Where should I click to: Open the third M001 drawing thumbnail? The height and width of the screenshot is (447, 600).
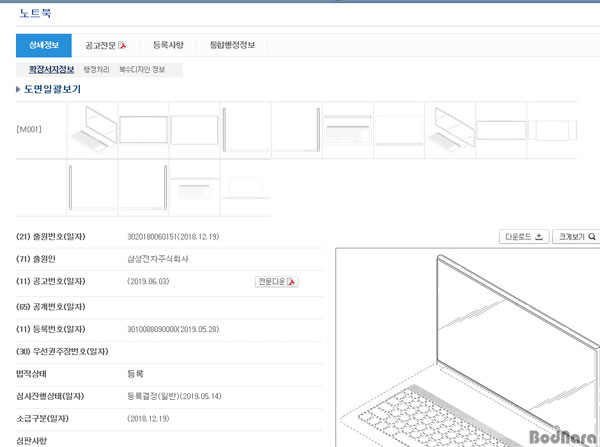(194, 130)
